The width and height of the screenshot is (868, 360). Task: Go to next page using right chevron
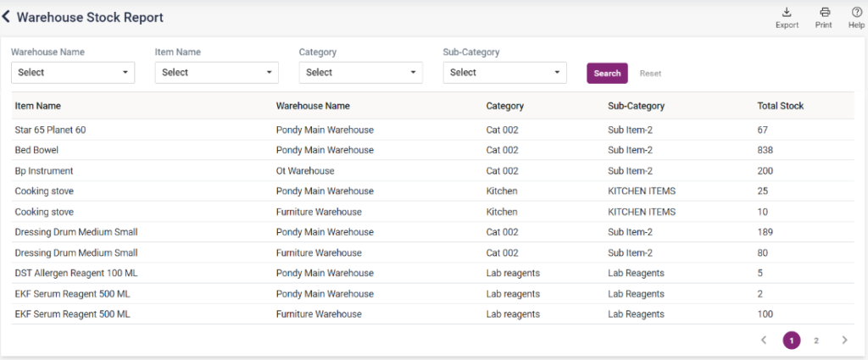pyautogui.click(x=844, y=341)
